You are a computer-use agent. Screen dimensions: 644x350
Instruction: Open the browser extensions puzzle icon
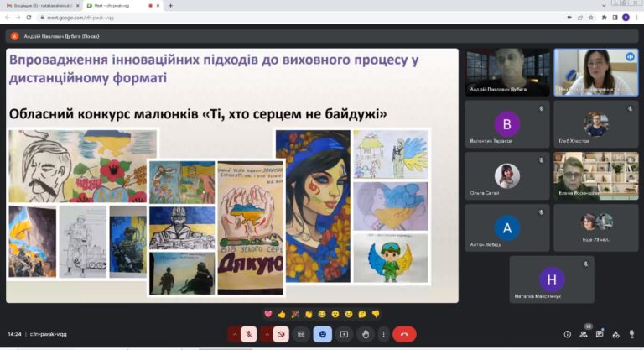pos(604,18)
